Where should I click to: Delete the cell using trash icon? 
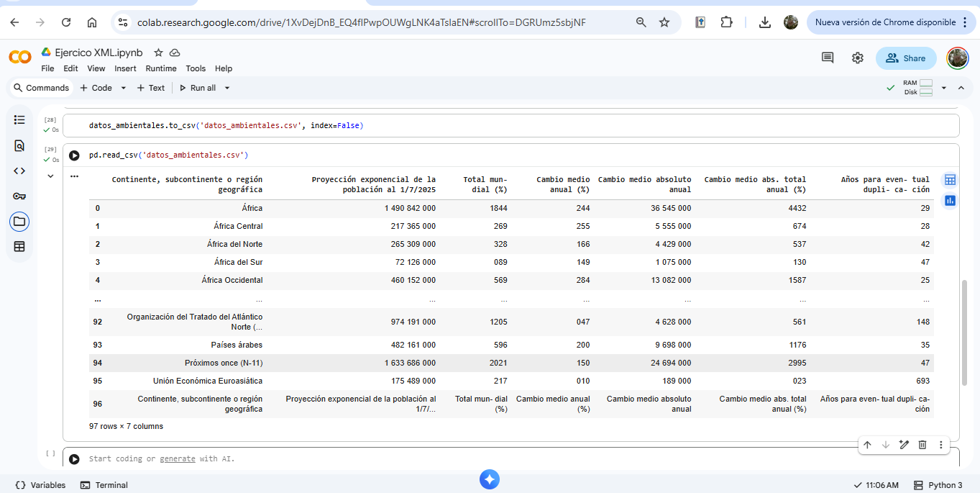(x=922, y=445)
